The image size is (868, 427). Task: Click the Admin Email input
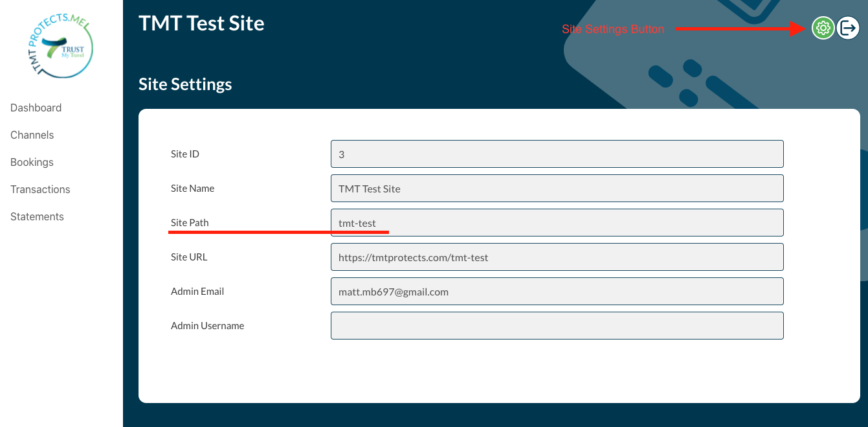coord(557,291)
